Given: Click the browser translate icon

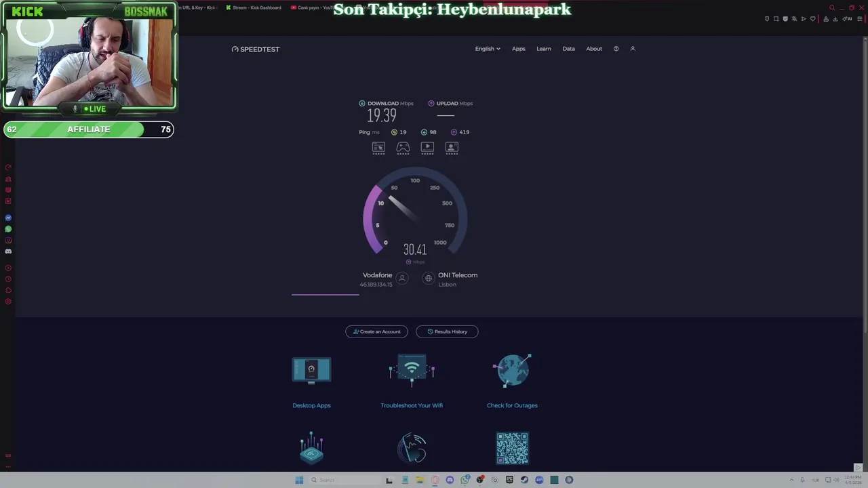Looking at the screenshot, I should [x=794, y=19].
